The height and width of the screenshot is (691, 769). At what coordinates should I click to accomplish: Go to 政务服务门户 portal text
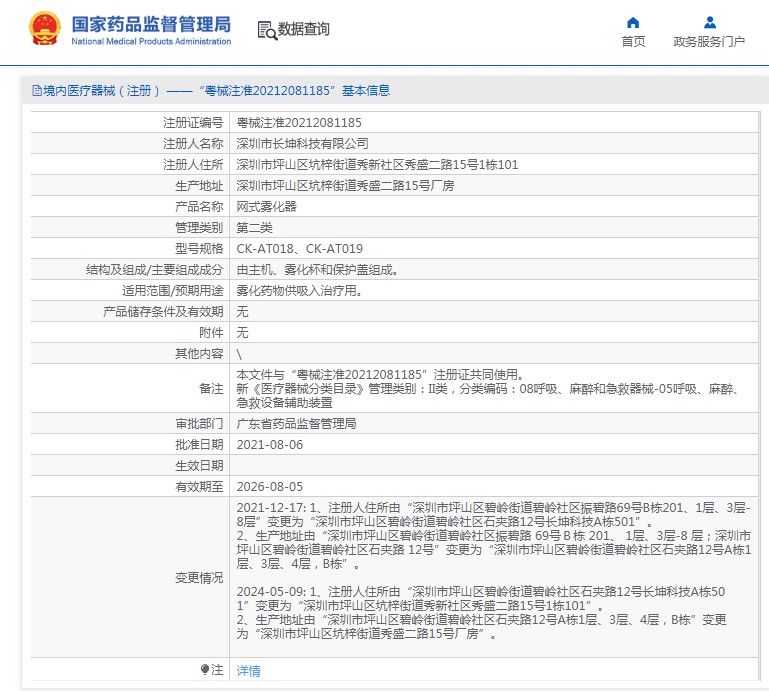click(x=709, y=42)
